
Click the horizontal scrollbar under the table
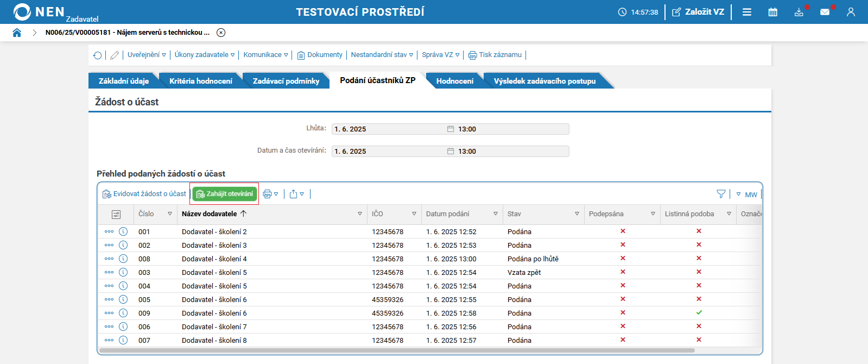(396, 350)
